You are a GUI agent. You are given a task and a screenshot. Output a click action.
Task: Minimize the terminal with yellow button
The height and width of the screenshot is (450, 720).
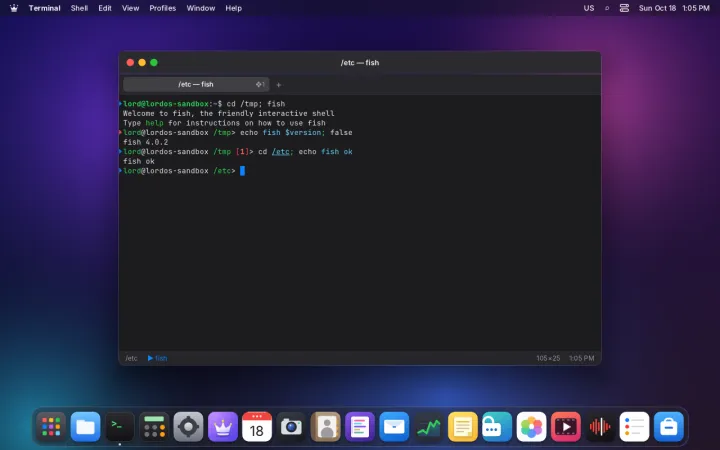tap(142, 62)
